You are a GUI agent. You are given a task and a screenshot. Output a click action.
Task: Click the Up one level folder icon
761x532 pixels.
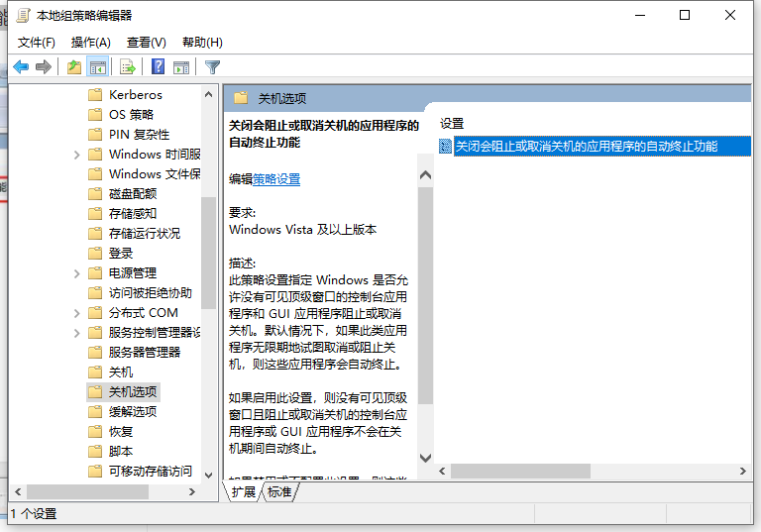click(74, 67)
